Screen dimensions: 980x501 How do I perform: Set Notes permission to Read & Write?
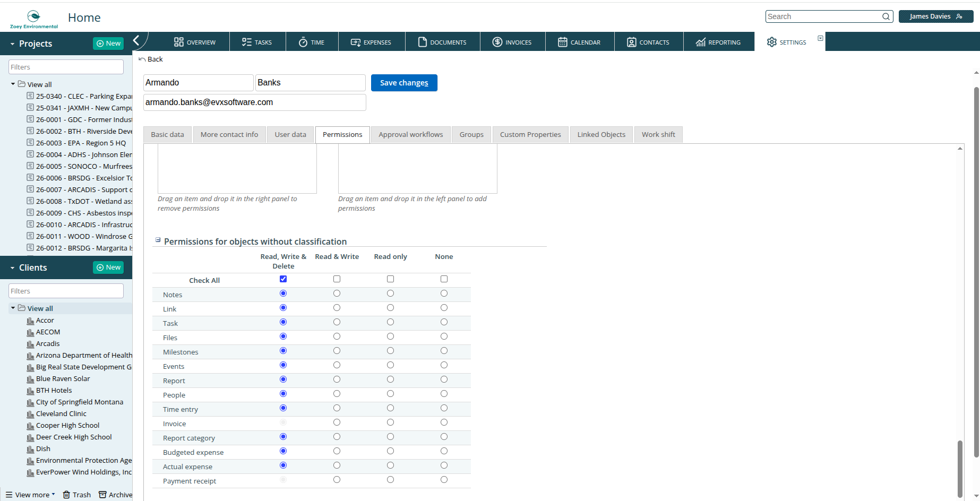point(337,293)
